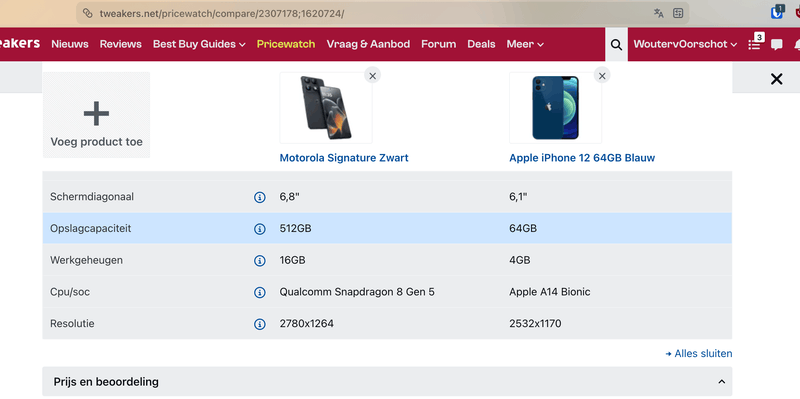Collapse the Prijs en beoordeling section
The height and width of the screenshot is (399, 800).
coord(721,382)
